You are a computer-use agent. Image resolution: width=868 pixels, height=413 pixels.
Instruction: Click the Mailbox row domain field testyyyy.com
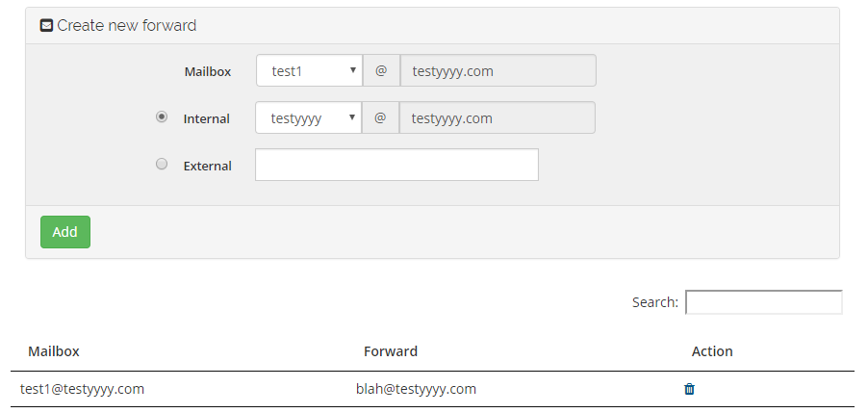pos(498,70)
